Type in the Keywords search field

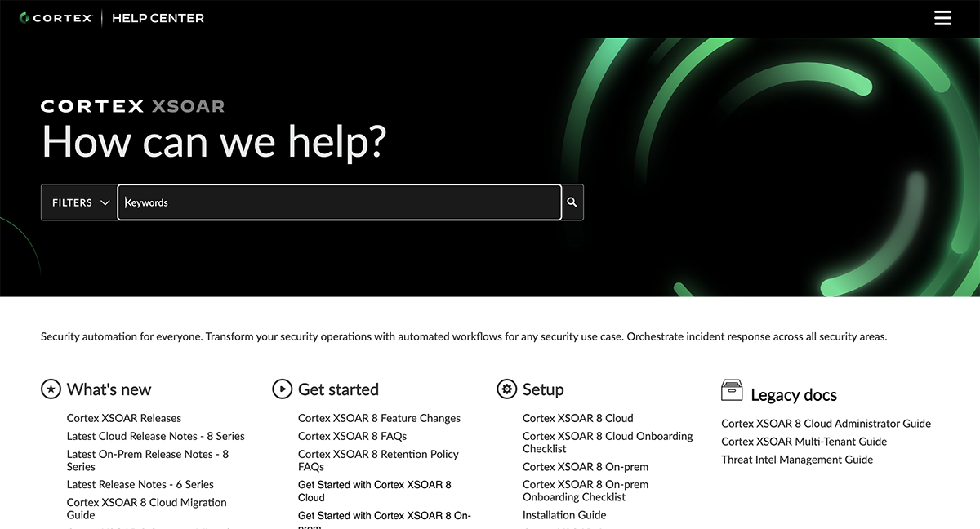click(339, 202)
